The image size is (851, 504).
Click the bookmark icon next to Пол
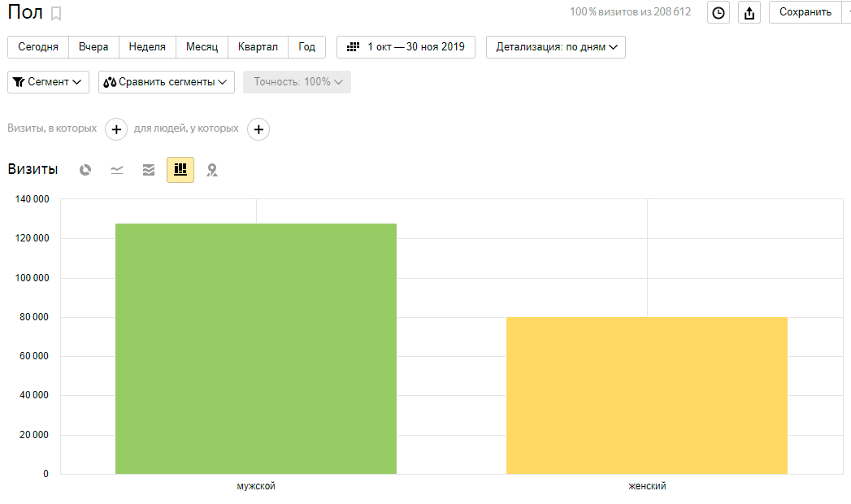[x=56, y=13]
